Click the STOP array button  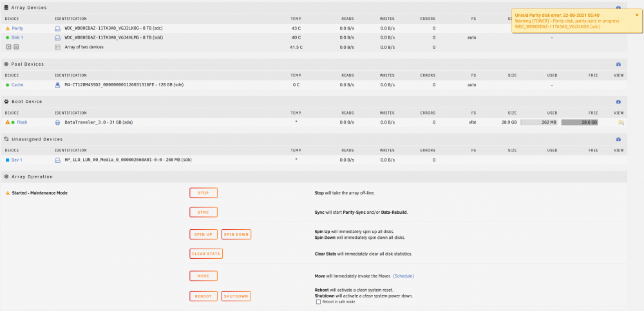click(x=204, y=193)
